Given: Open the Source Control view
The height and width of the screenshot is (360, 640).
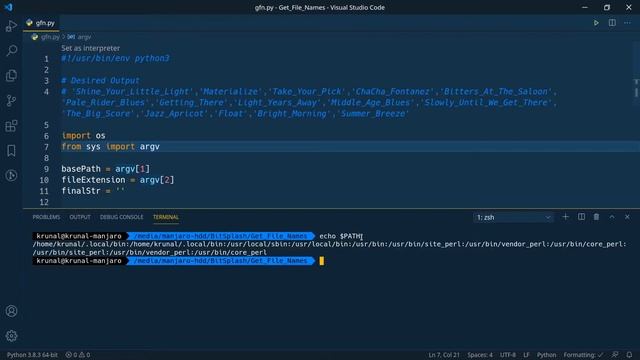Looking at the screenshot, I should click(x=11, y=100).
